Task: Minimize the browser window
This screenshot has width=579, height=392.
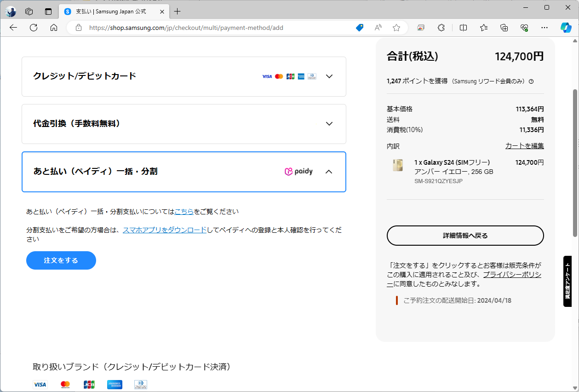Action: [x=525, y=7]
